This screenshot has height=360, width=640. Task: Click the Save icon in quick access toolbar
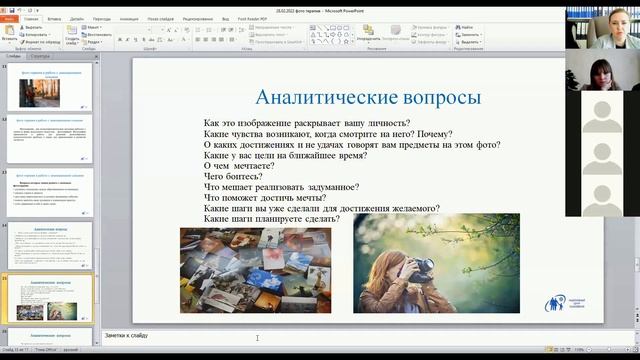pyautogui.click(x=12, y=11)
